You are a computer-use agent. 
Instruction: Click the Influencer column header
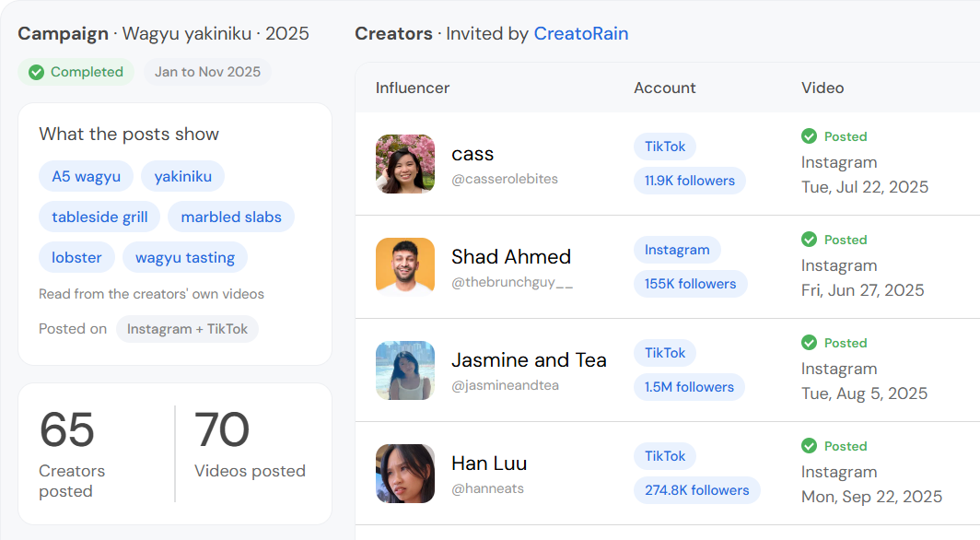click(x=413, y=88)
